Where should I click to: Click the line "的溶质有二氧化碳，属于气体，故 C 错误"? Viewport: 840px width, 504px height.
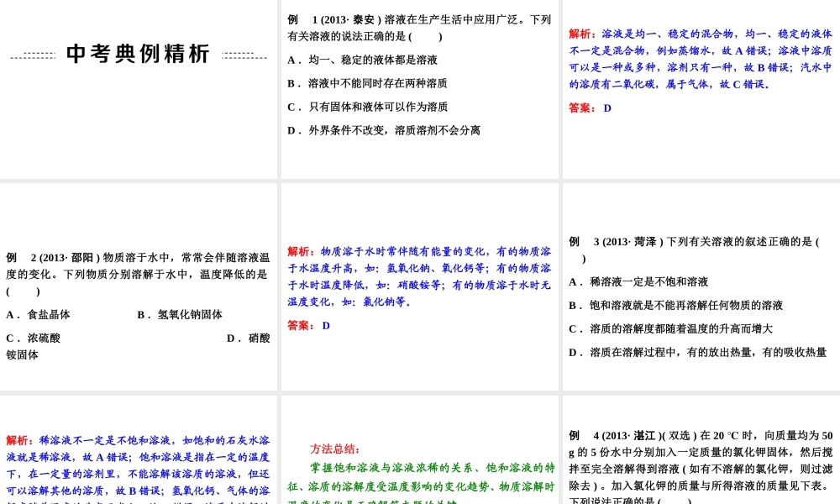coord(669,84)
